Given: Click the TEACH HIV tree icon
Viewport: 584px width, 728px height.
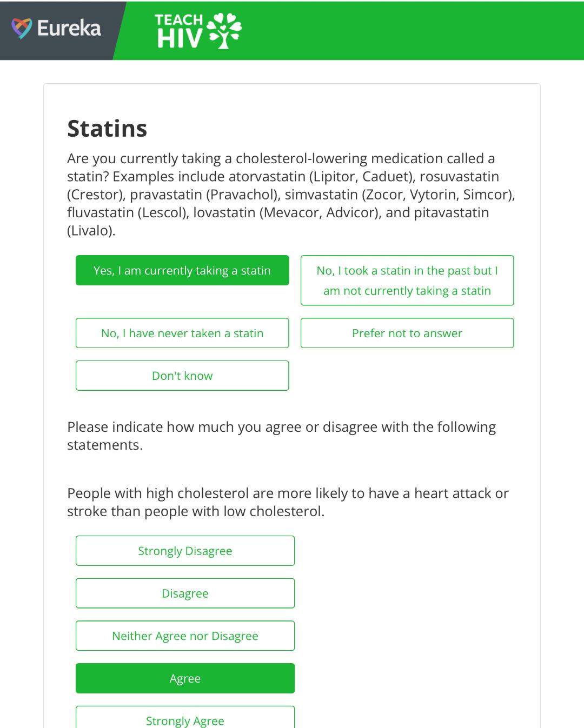Looking at the screenshot, I should (x=225, y=30).
